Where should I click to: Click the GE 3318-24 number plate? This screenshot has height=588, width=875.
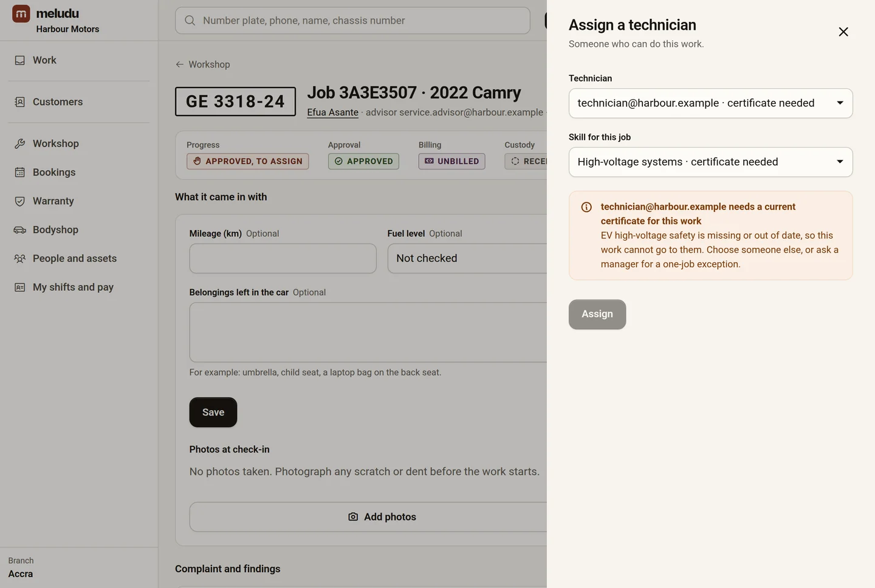[x=236, y=101]
